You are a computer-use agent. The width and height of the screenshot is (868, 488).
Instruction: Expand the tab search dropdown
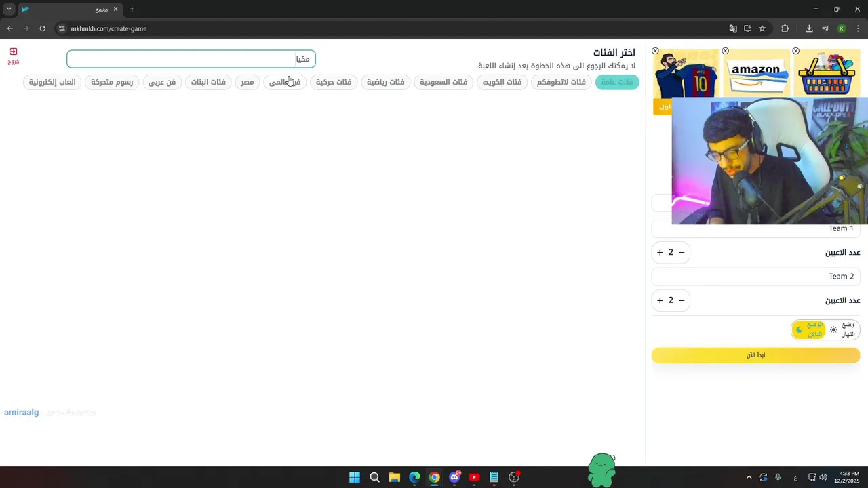click(x=9, y=9)
